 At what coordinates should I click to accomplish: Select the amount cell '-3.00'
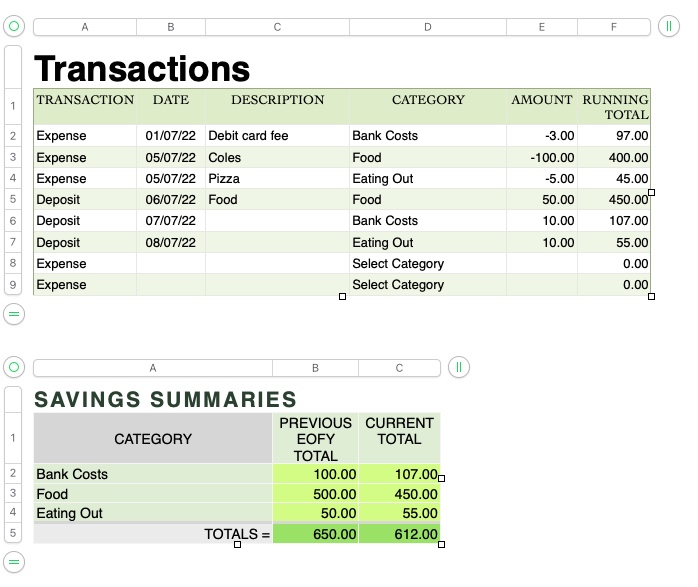coord(542,136)
